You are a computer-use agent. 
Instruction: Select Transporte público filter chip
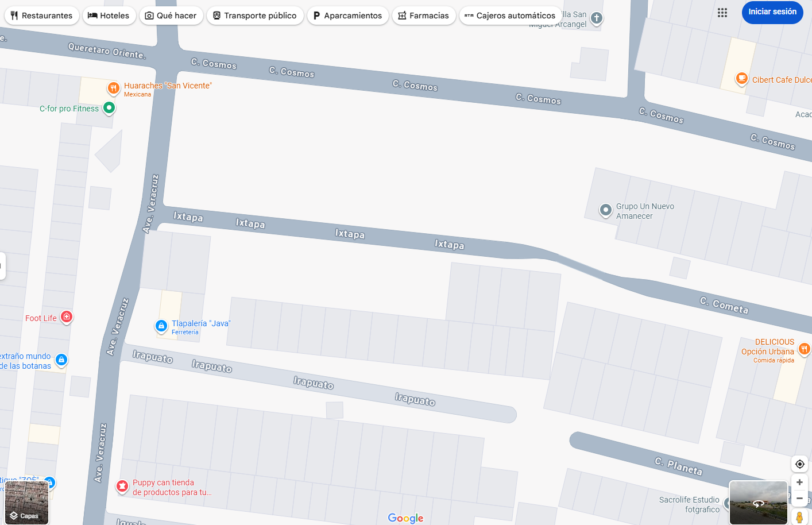(255, 16)
